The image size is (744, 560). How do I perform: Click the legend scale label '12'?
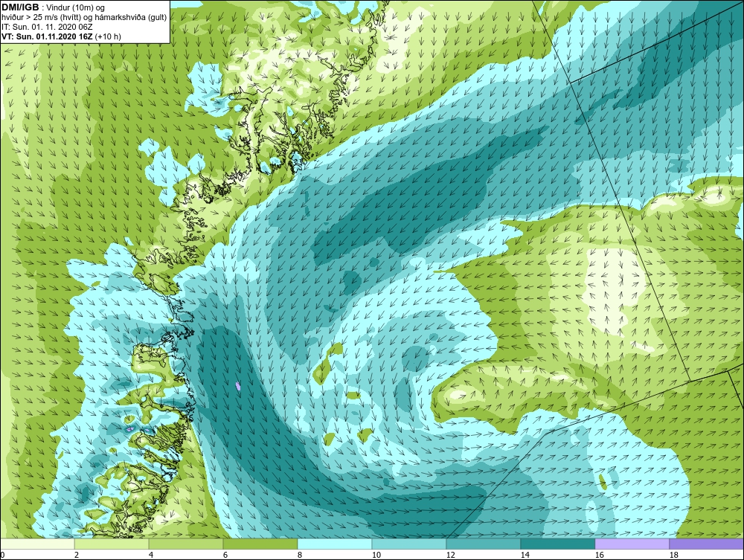[450, 556]
